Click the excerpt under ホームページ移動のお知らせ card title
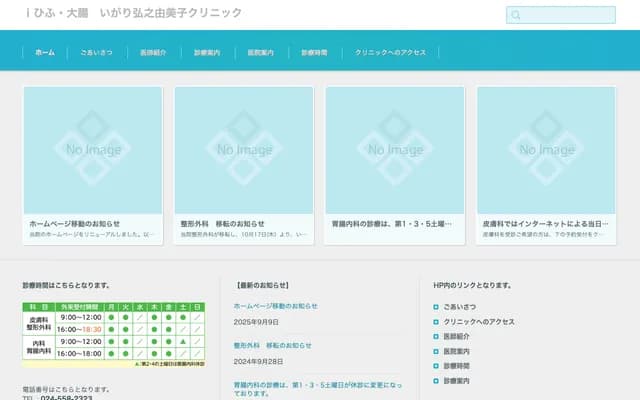 pos(92,235)
